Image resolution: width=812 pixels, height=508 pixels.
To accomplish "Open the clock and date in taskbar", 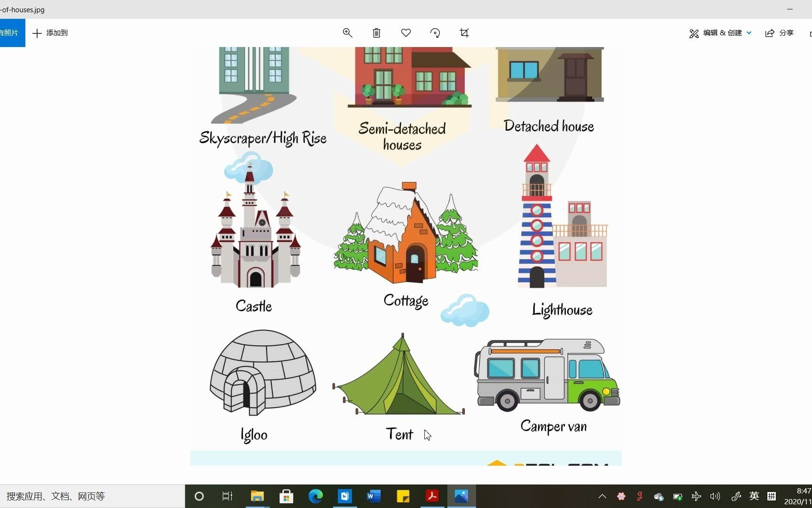I will [798, 496].
